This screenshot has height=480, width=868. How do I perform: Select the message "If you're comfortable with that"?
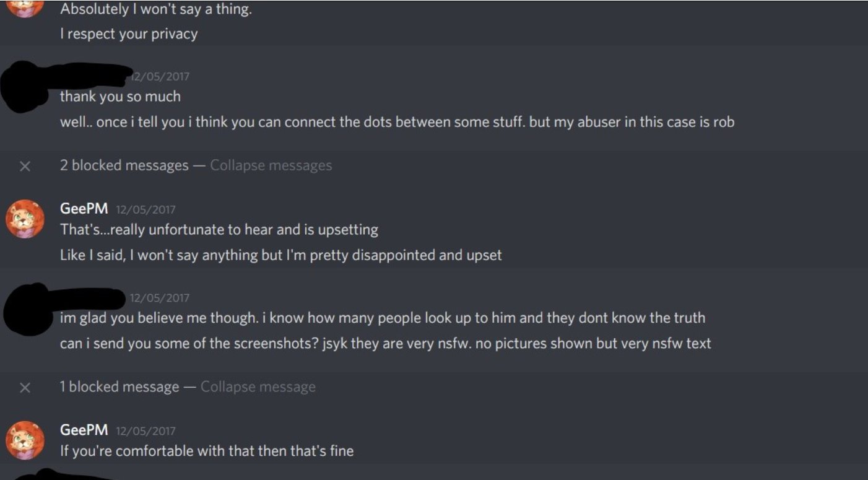coord(207,451)
